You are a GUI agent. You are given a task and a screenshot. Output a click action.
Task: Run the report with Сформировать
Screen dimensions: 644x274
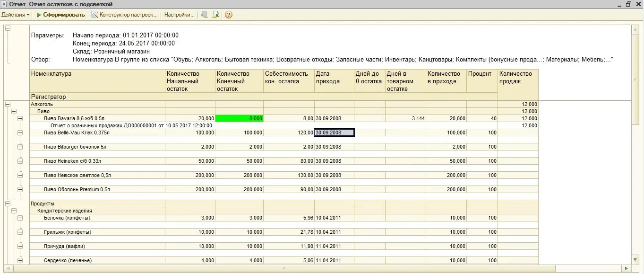coord(61,15)
